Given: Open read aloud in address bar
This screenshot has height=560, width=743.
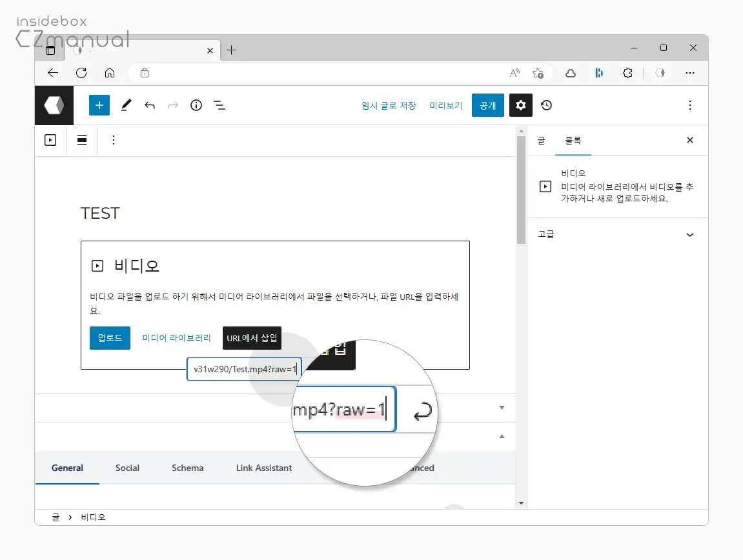Looking at the screenshot, I should pyautogui.click(x=514, y=73).
